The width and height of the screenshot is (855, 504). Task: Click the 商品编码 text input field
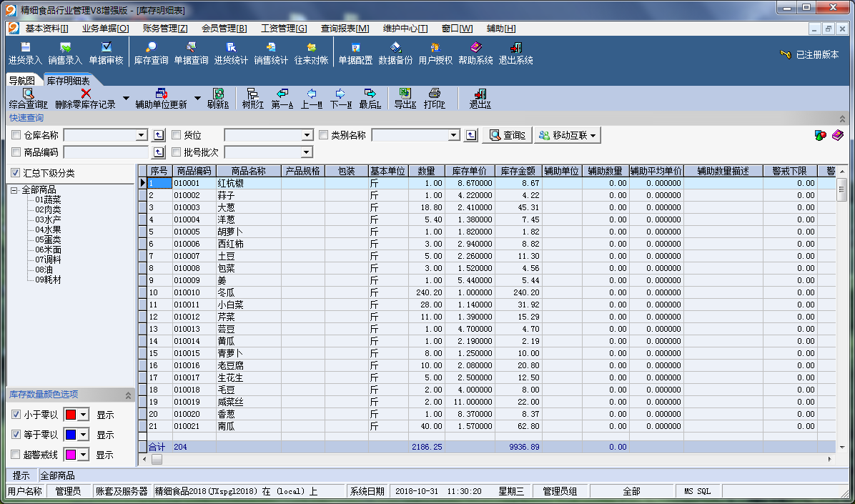pyautogui.click(x=107, y=152)
